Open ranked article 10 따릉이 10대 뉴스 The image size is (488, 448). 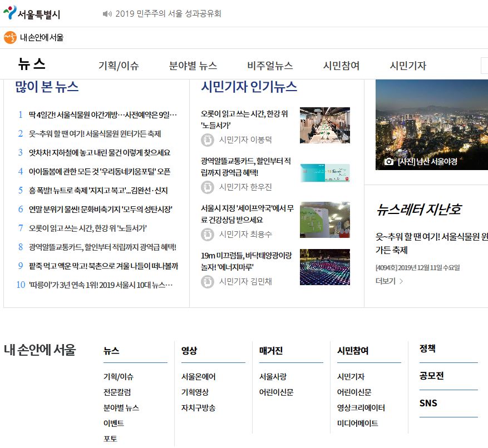click(101, 285)
